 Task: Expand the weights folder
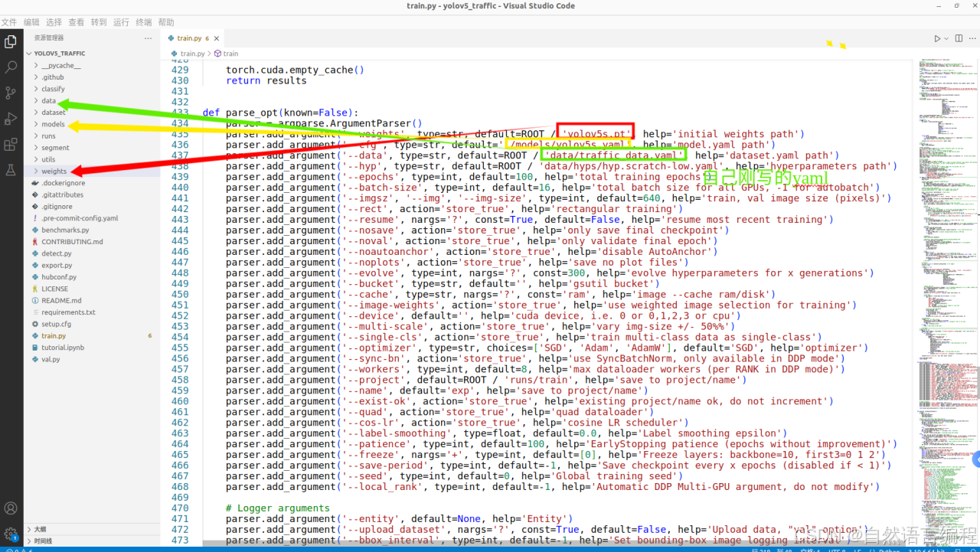(x=92, y=171)
